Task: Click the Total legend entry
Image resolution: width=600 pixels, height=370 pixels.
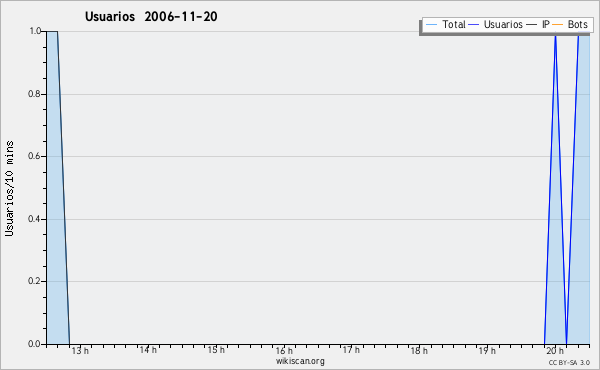Action: [445, 24]
